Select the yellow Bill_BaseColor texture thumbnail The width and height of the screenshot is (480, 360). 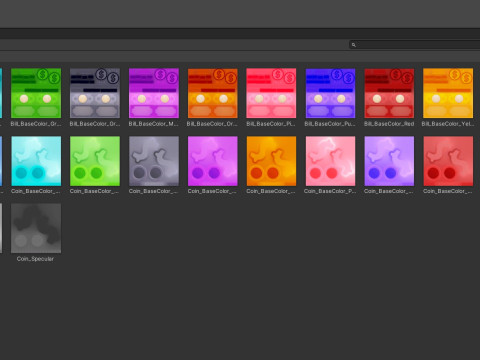pos(448,93)
